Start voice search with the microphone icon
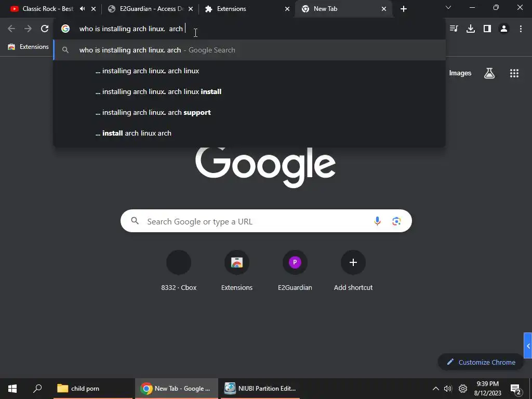 [377, 221]
